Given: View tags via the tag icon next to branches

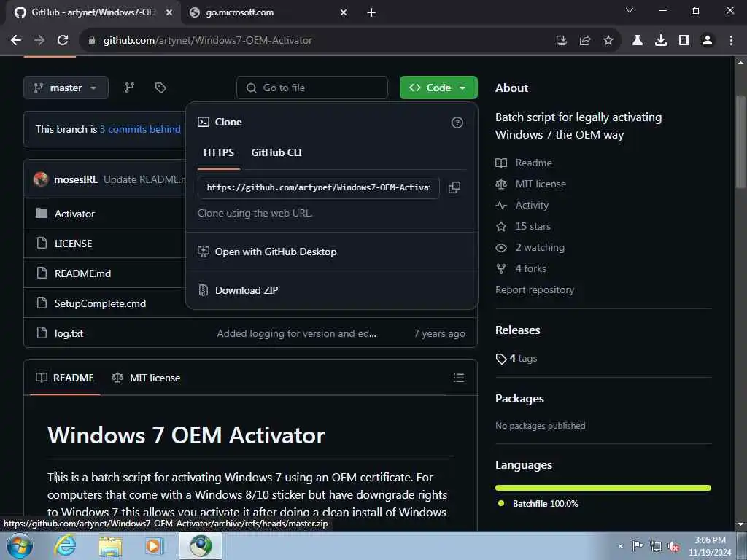Looking at the screenshot, I should 160,87.
